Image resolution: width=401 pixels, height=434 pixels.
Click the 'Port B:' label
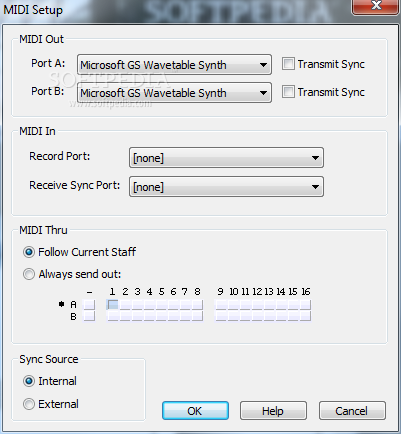(48, 91)
